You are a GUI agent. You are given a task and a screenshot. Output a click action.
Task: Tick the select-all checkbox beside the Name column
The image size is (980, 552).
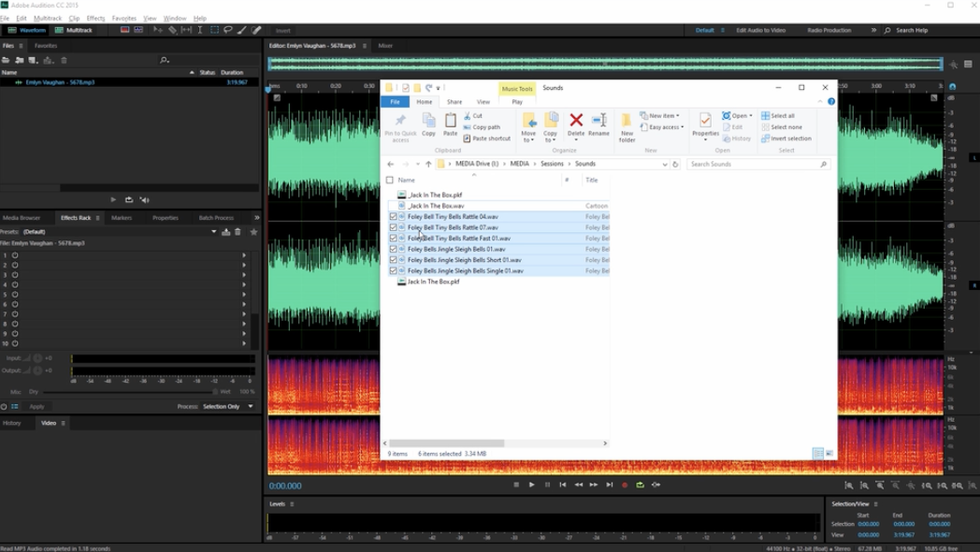click(390, 180)
